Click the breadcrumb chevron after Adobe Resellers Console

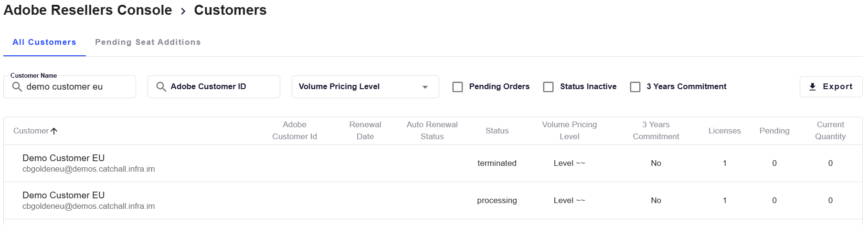[x=183, y=11]
